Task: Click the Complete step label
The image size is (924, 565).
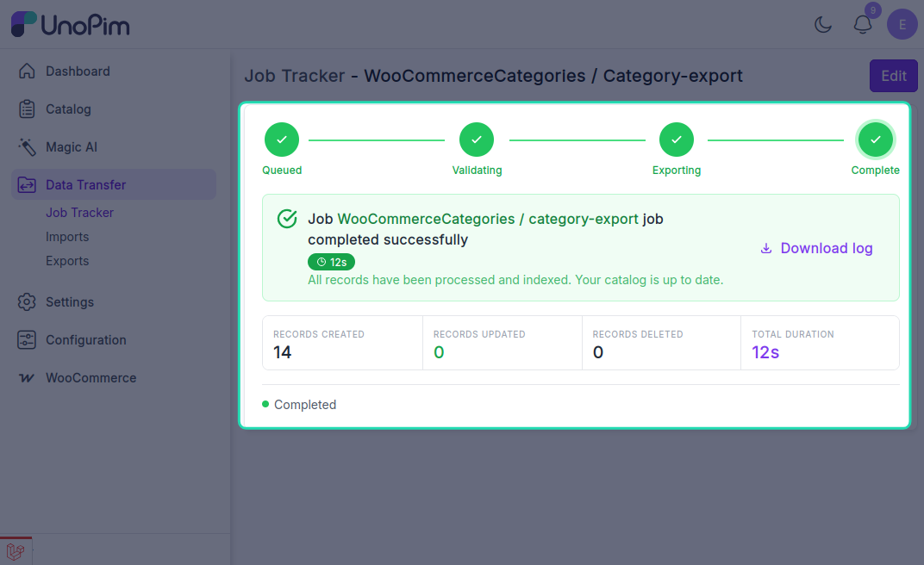Action: pos(875,170)
